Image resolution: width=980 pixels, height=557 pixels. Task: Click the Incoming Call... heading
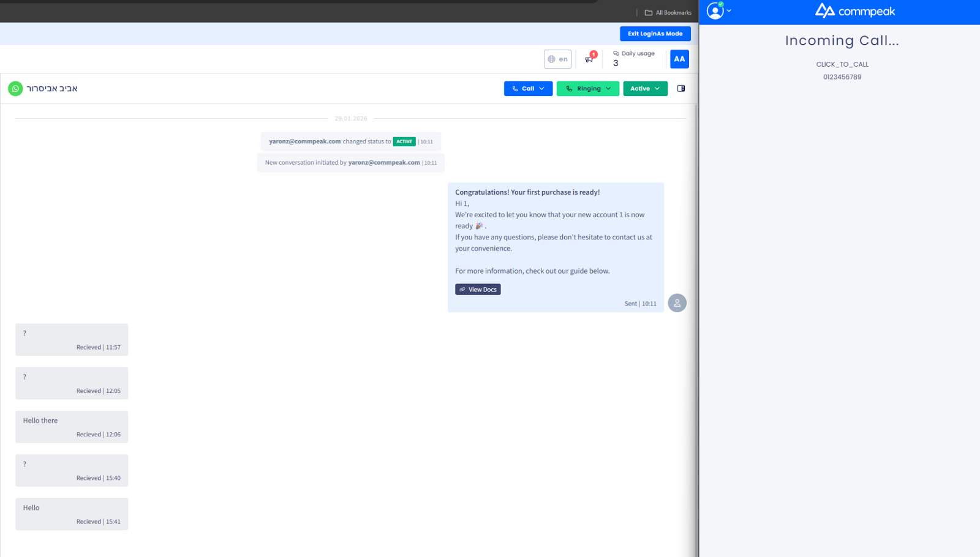[842, 41]
